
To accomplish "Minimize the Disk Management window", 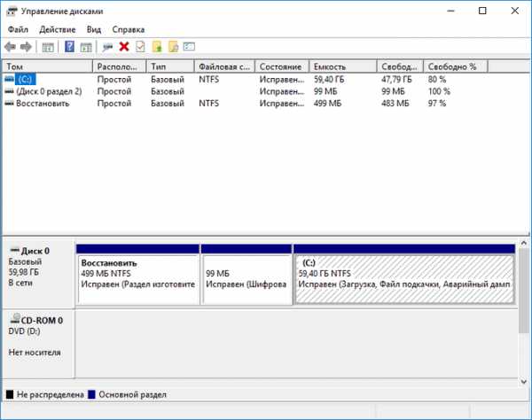I will coord(451,11).
